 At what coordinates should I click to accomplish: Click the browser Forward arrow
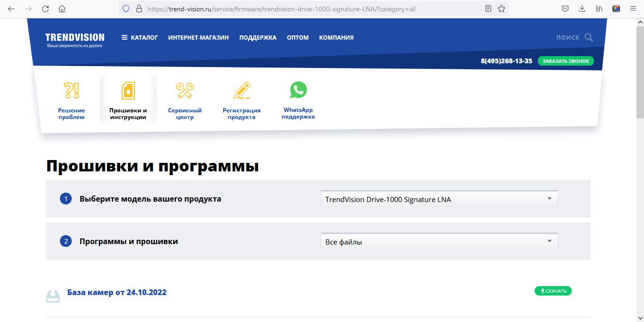point(28,8)
